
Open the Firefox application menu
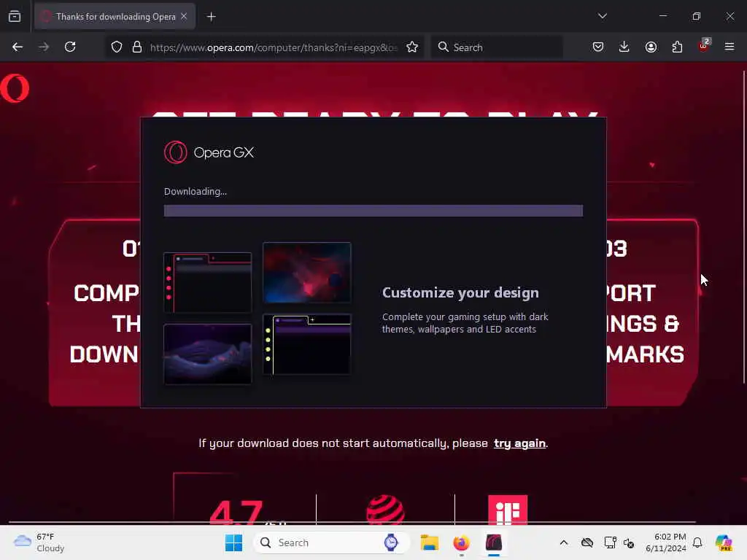[729, 47]
